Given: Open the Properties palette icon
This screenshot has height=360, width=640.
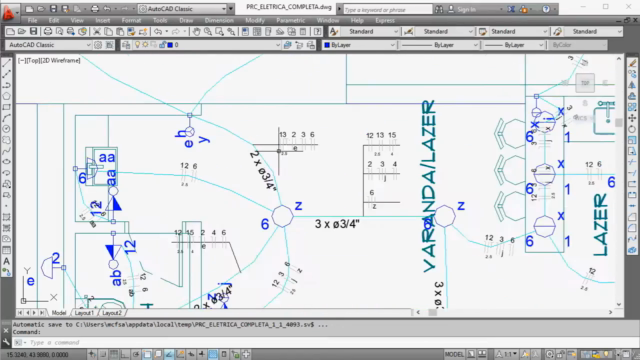Looking at the screenshot, I should 245,31.
